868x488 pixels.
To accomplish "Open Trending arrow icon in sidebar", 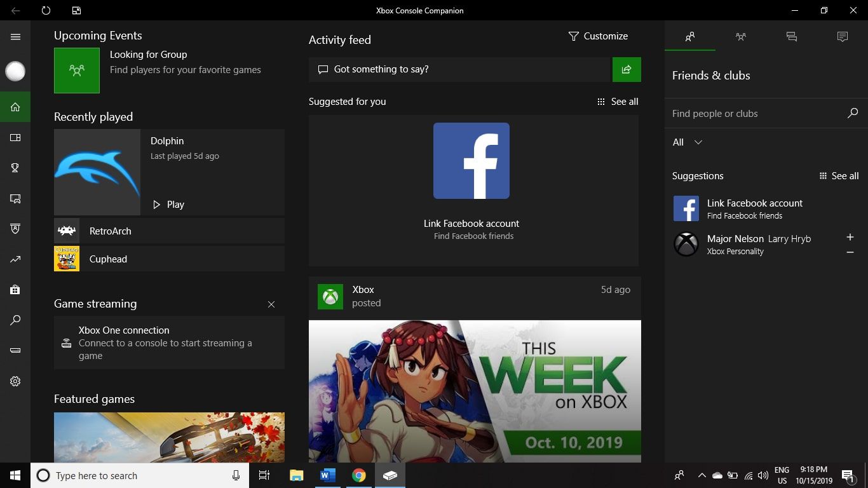I will pos(15,259).
